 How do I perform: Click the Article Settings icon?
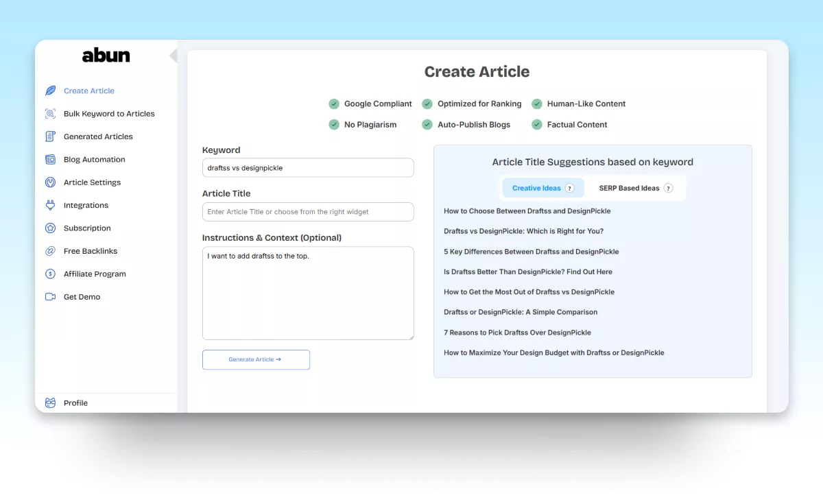pyautogui.click(x=50, y=182)
